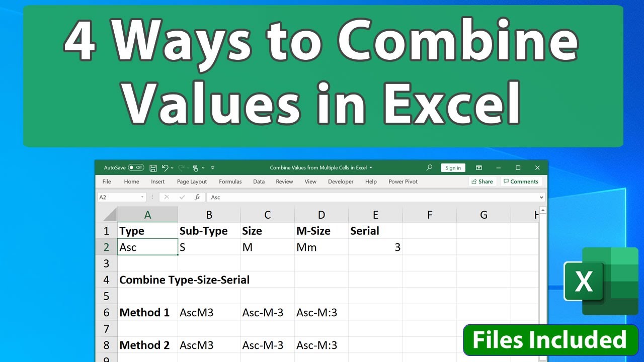Screen dimensions: 644x362
Task: Select column E header
Action: 375,215
